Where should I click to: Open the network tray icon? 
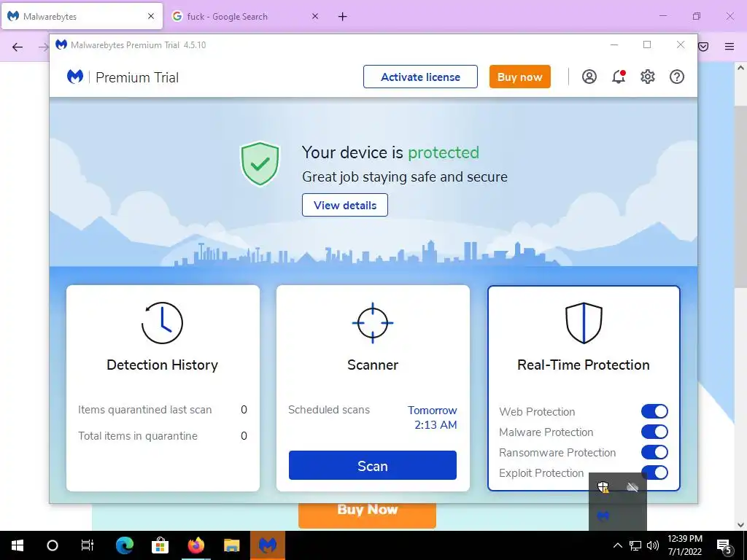(x=635, y=545)
